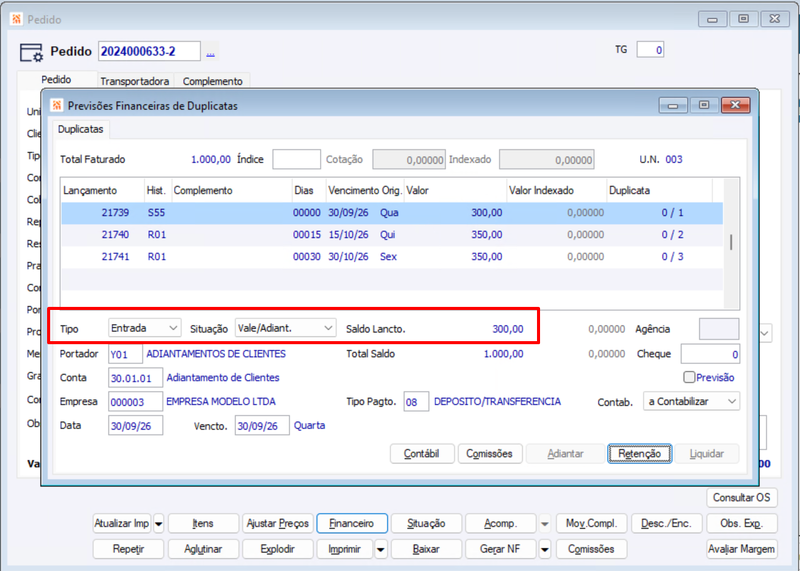The image size is (800, 571).
Task: Click the Portador field containing Y01
Action: [x=125, y=354]
